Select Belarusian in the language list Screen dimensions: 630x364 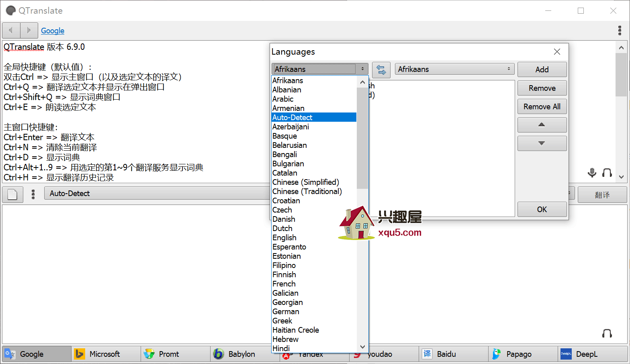[x=314, y=145]
